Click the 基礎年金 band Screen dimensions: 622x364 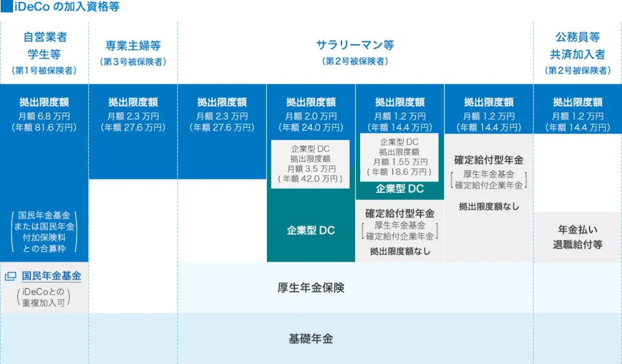pyautogui.click(x=311, y=339)
